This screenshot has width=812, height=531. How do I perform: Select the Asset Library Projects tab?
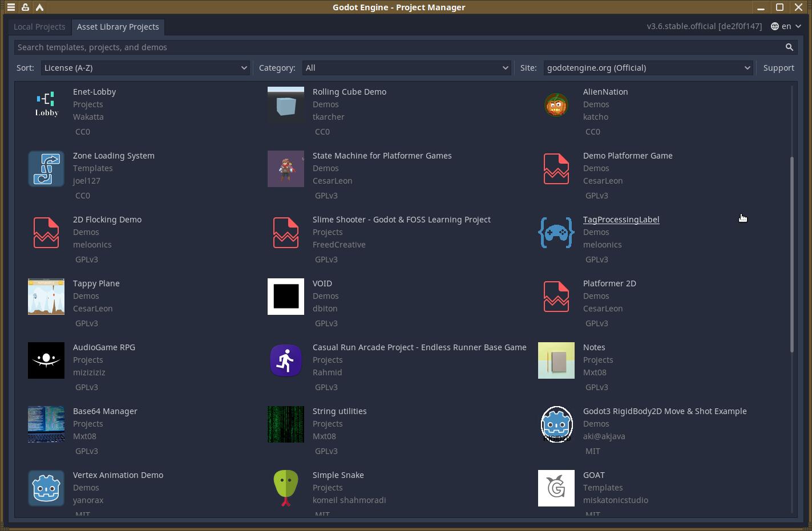[118, 27]
